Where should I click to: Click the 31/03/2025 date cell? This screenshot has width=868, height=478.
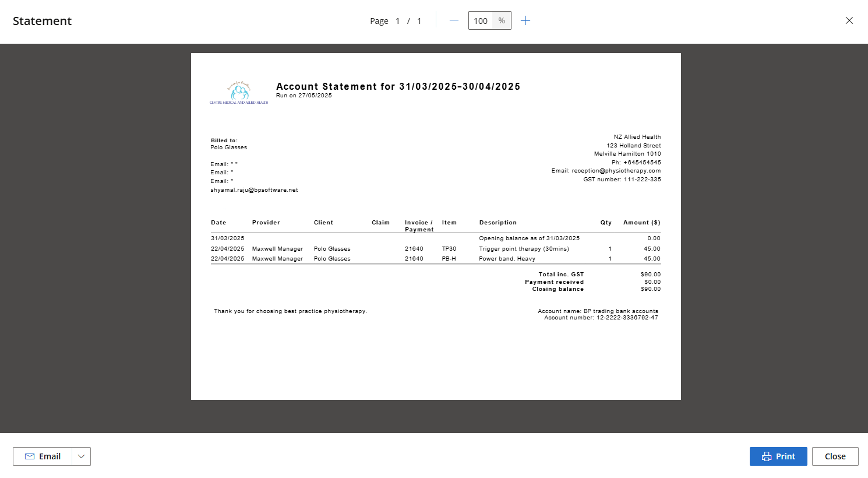228,238
